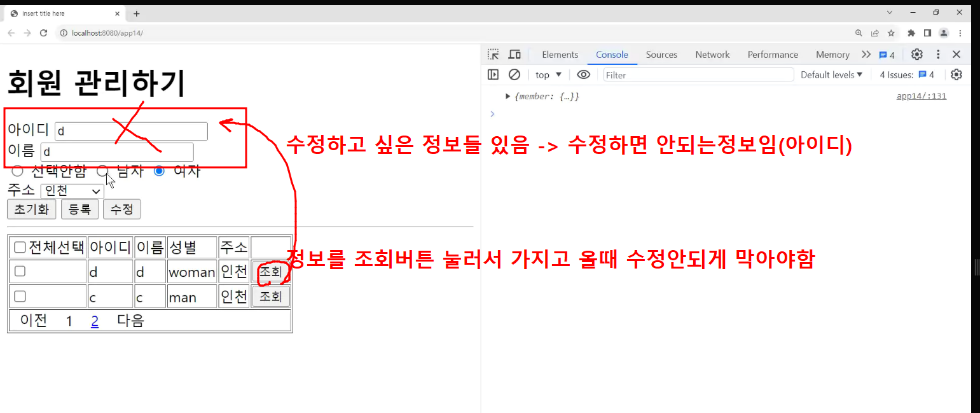This screenshot has width=980, height=413.
Task: Click the 다음 pagination text
Action: (130, 320)
